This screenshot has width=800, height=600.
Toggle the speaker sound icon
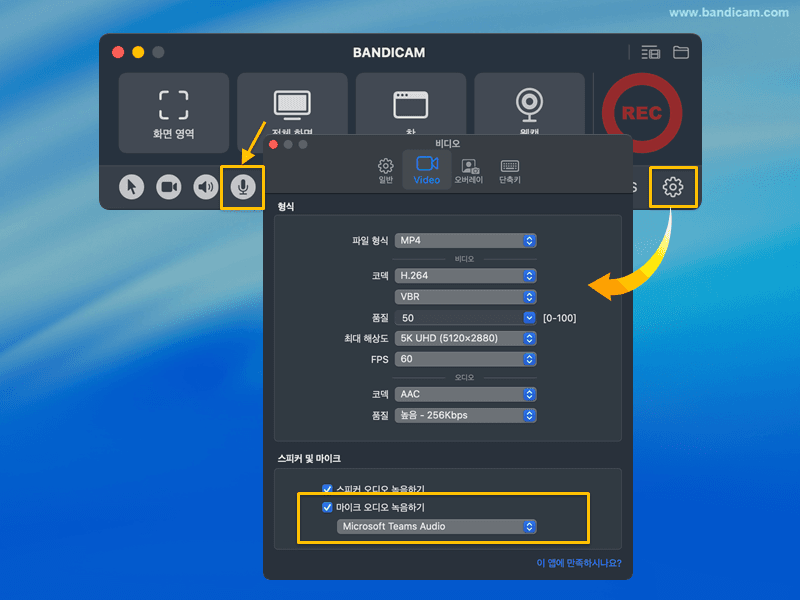tap(206, 187)
